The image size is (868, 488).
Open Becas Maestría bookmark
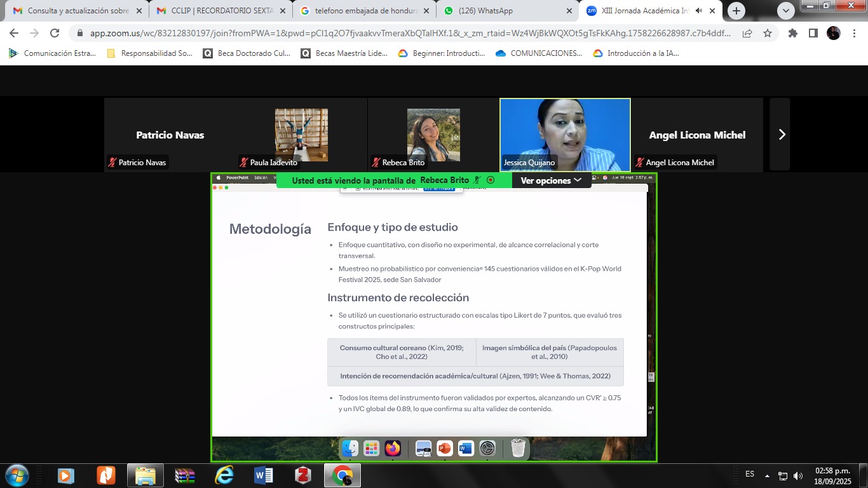pos(351,53)
